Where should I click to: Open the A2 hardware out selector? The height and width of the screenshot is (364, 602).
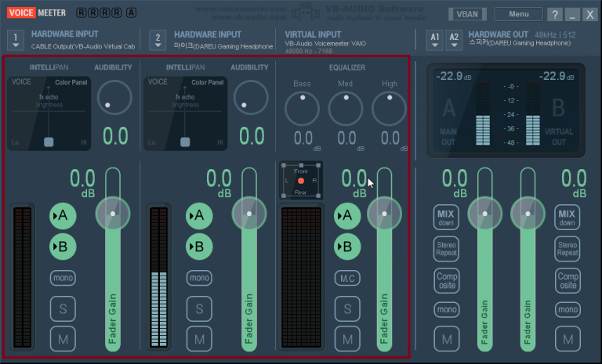[x=454, y=40]
